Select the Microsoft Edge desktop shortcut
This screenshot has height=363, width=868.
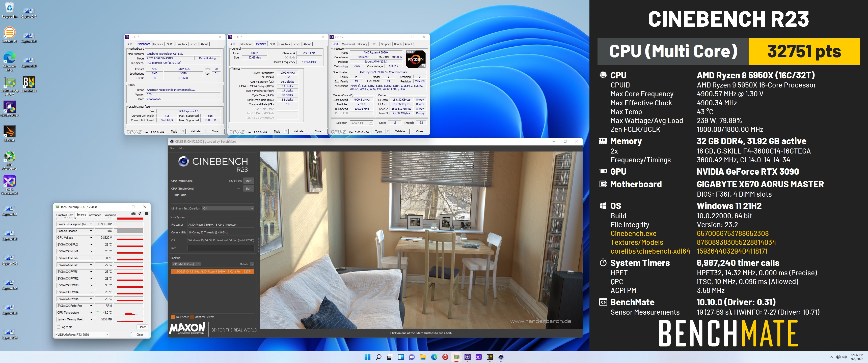(x=9, y=61)
